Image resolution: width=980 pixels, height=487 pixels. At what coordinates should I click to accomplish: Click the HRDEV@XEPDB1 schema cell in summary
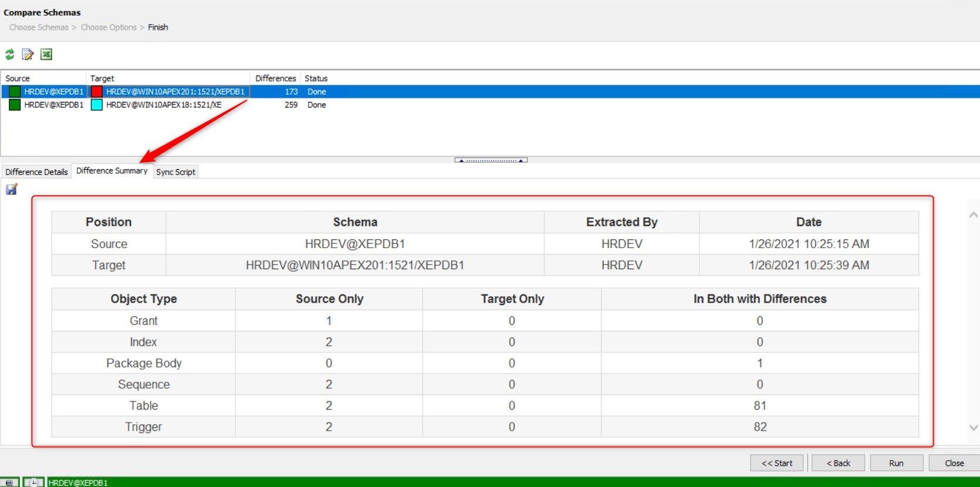point(355,243)
